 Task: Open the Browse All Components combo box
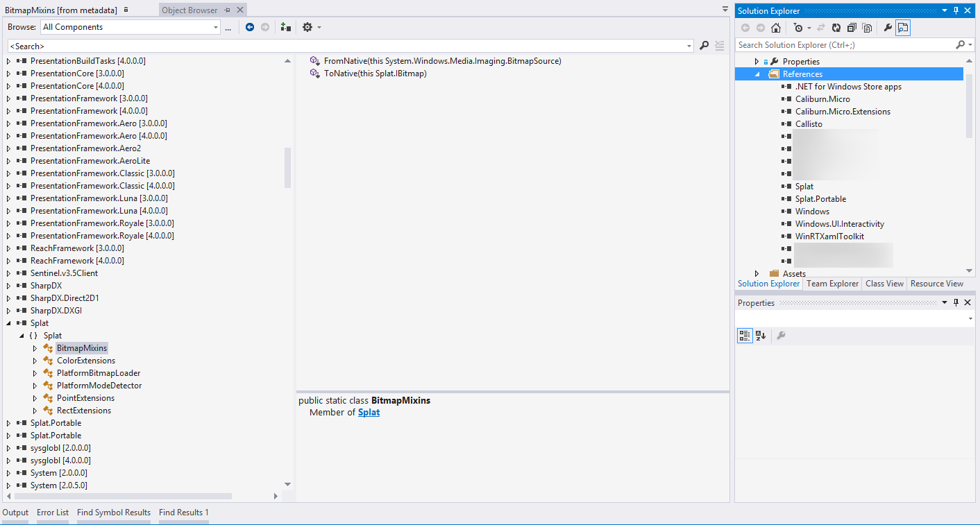[x=130, y=27]
